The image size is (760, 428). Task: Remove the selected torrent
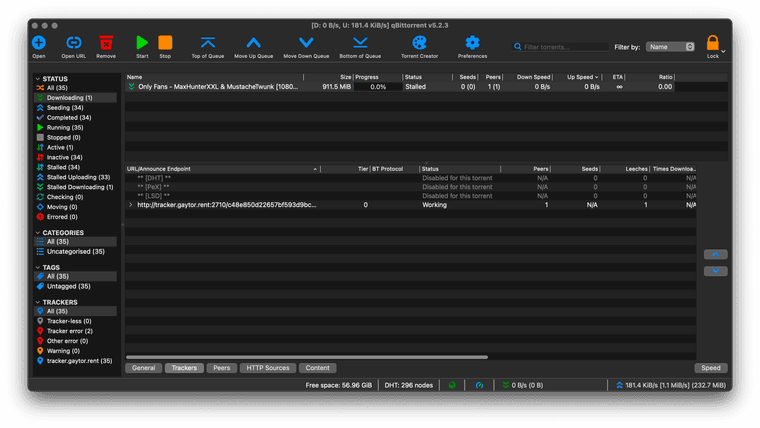coord(106,43)
